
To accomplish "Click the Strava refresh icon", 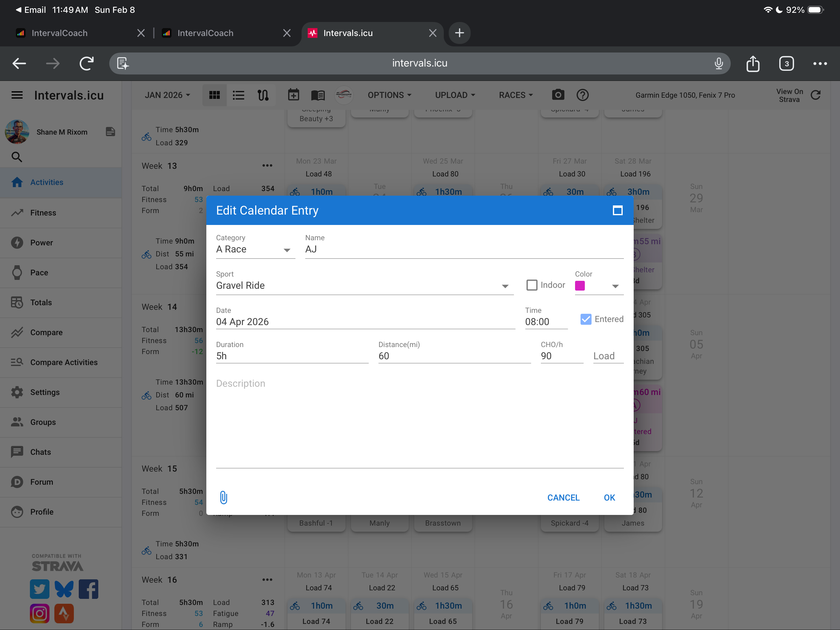I will click(815, 95).
